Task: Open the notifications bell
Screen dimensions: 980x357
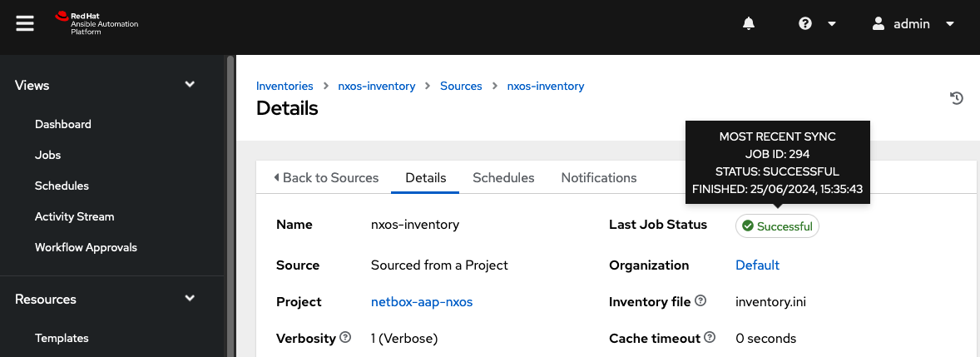Action: [748, 24]
